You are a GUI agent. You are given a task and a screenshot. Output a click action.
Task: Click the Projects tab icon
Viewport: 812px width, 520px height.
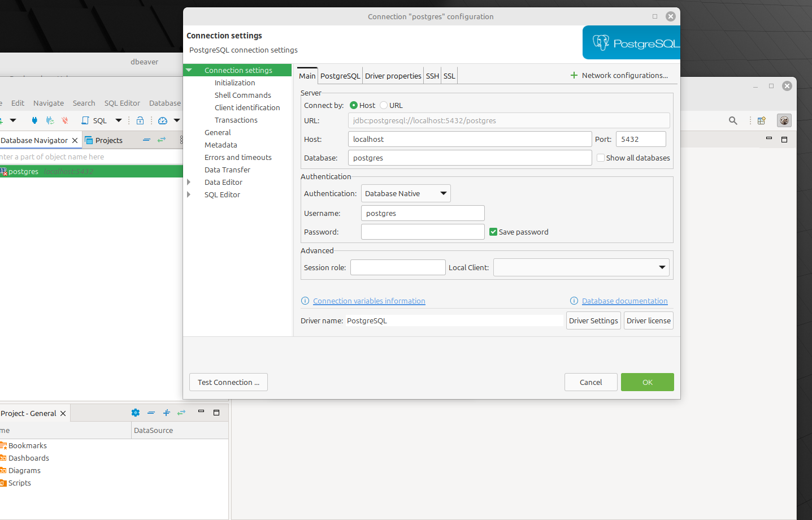(89, 140)
